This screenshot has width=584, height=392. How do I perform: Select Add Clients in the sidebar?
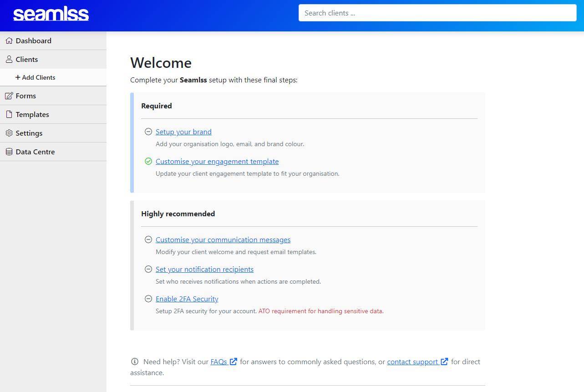pos(53,77)
